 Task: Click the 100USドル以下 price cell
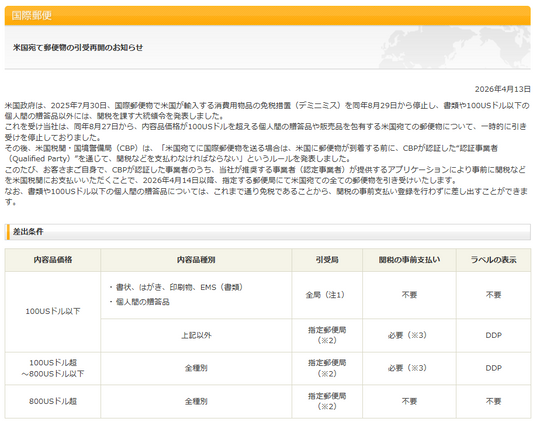[53, 311]
